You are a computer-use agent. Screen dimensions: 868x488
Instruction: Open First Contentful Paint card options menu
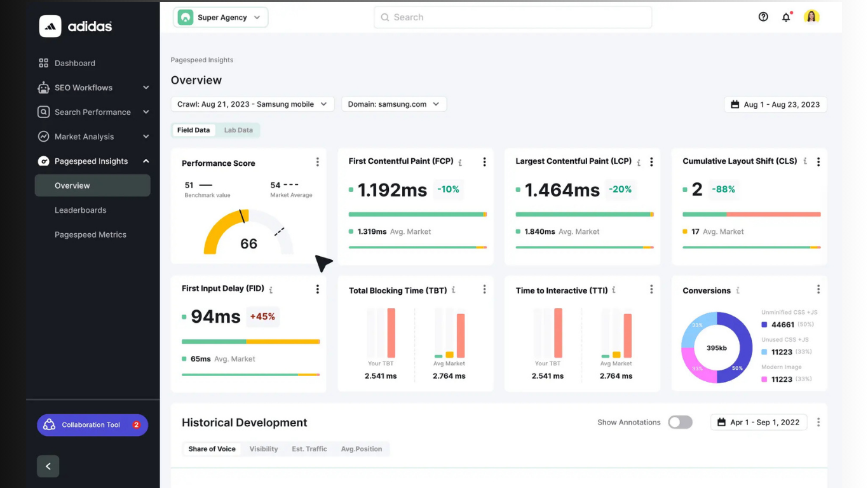pos(484,162)
